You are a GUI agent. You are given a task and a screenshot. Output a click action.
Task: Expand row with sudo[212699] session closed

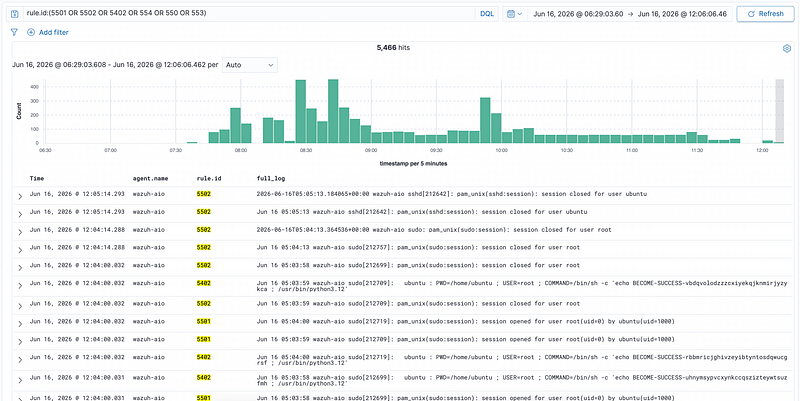click(20, 268)
